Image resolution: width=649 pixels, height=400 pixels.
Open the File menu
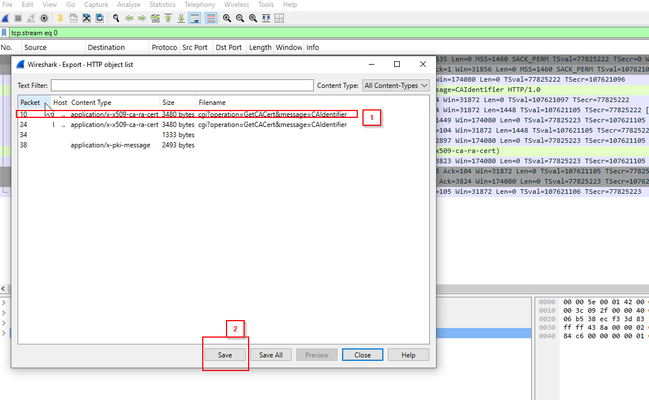click(7, 5)
